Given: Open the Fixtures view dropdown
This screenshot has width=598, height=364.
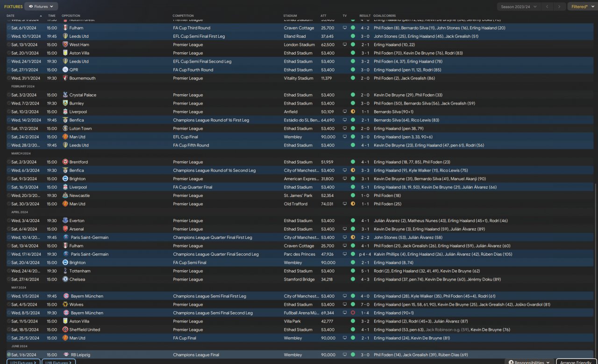Looking at the screenshot, I should [41, 7].
